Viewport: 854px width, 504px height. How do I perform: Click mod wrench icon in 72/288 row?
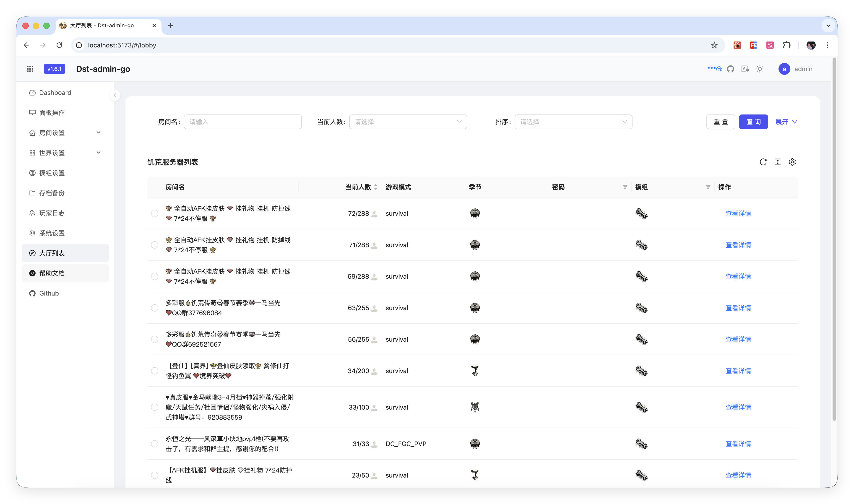coord(641,214)
